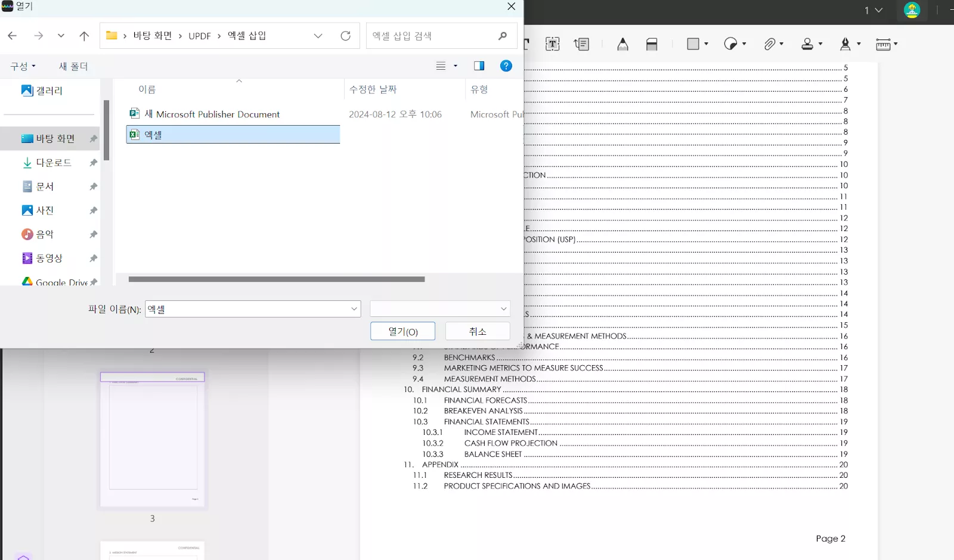Viewport: 954px width, 560px height.
Task: Expand address bar history dropdown
Action: click(x=318, y=36)
